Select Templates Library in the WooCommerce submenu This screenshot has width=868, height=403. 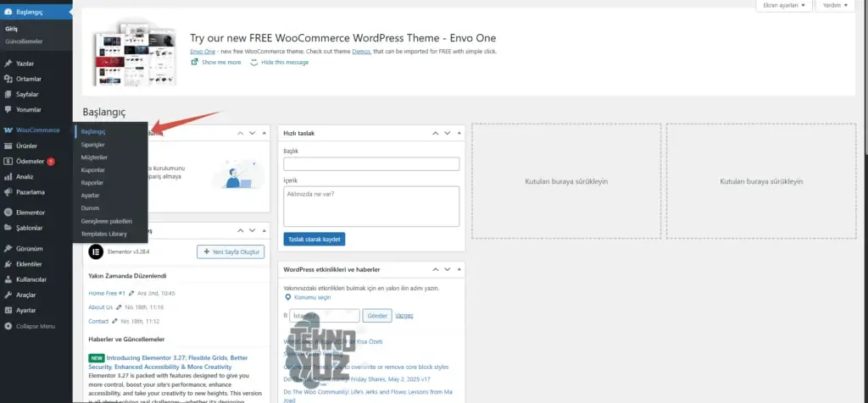tap(104, 234)
